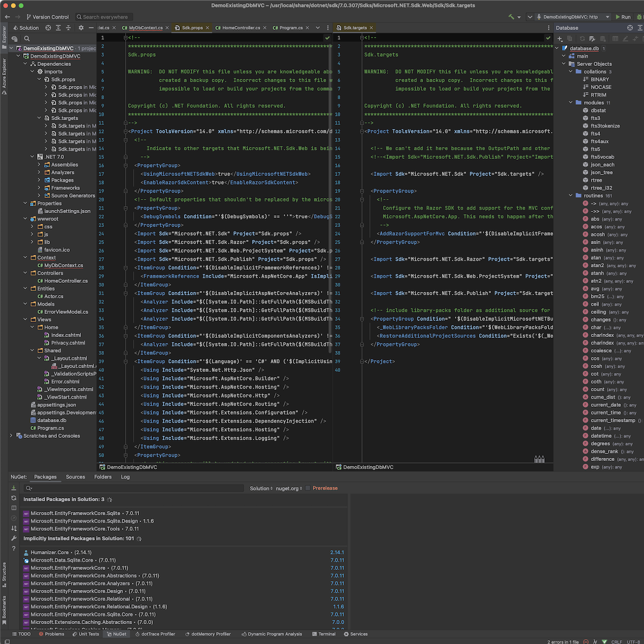
Task: Open the NuGet Sources tab
Action: pos(76,477)
